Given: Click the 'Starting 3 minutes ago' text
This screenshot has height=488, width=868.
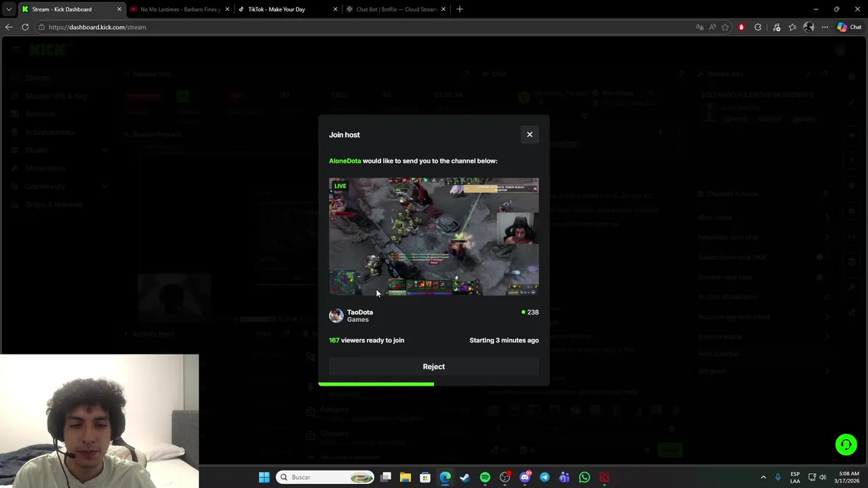Looking at the screenshot, I should pyautogui.click(x=504, y=340).
